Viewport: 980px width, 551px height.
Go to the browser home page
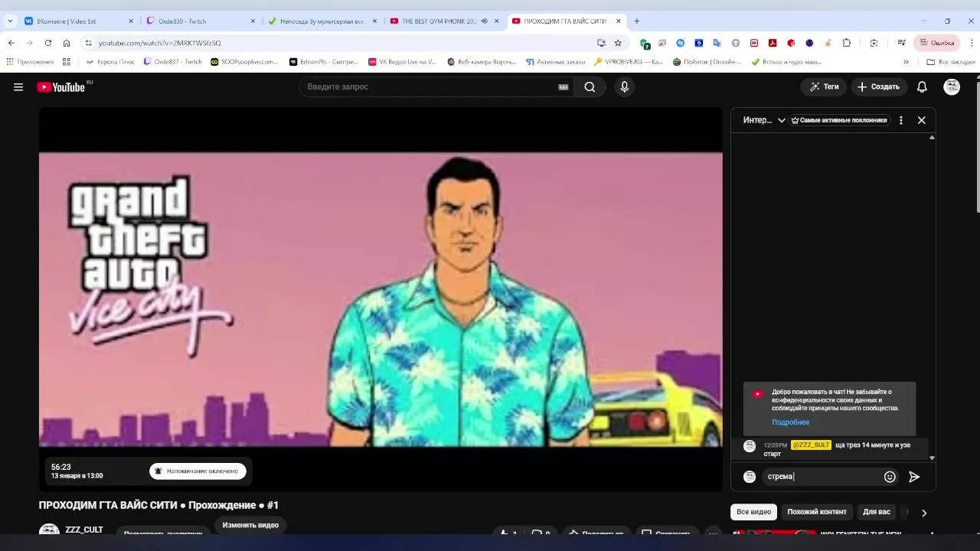tap(67, 43)
